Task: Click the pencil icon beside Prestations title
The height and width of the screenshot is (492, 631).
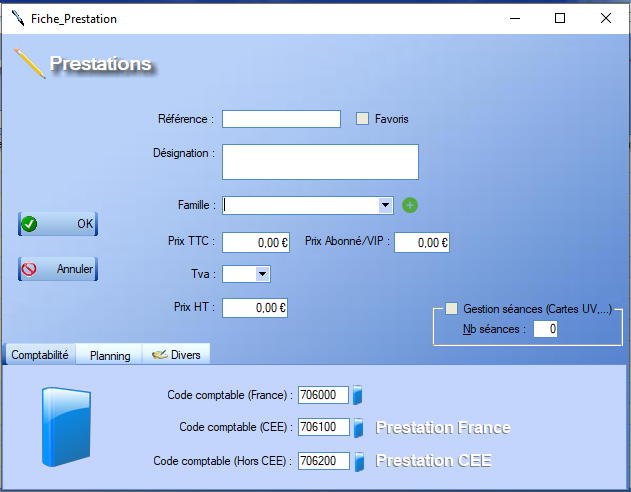Action: [30, 64]
